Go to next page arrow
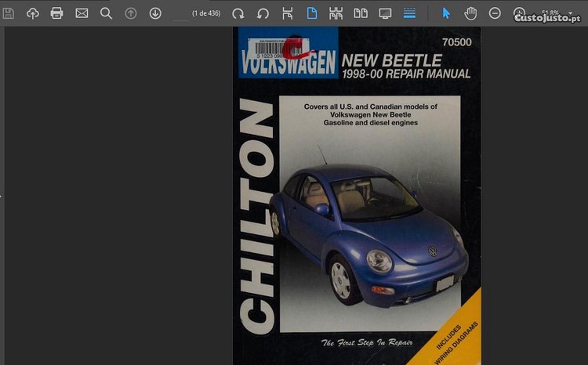The height and width of the screenshot is (365, 588). [155, 13]
